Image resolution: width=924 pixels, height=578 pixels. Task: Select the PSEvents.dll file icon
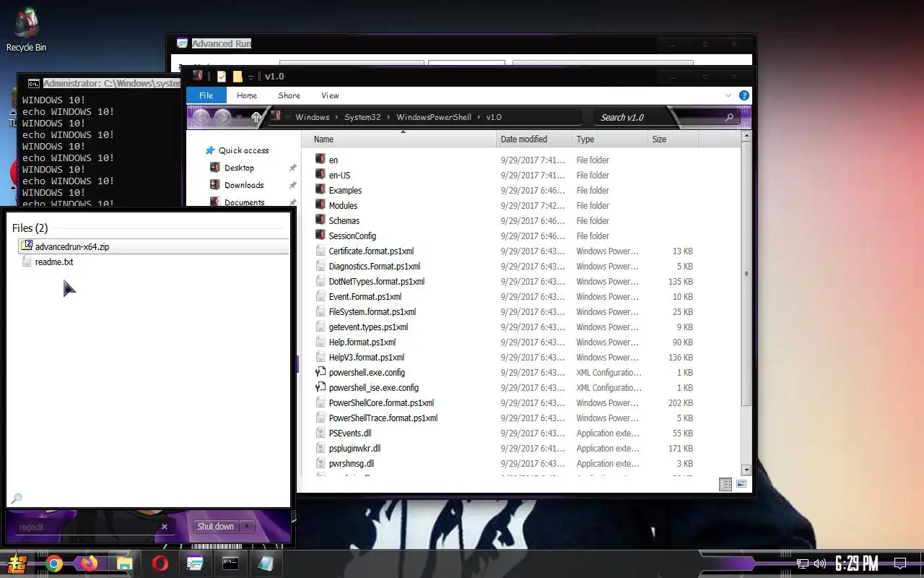(321, 433)
